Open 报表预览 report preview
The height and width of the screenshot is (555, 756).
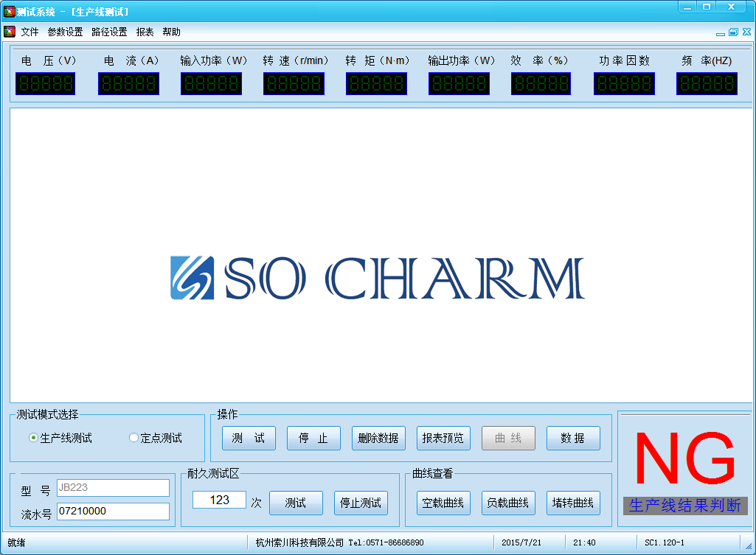click(x=443, y=438)
